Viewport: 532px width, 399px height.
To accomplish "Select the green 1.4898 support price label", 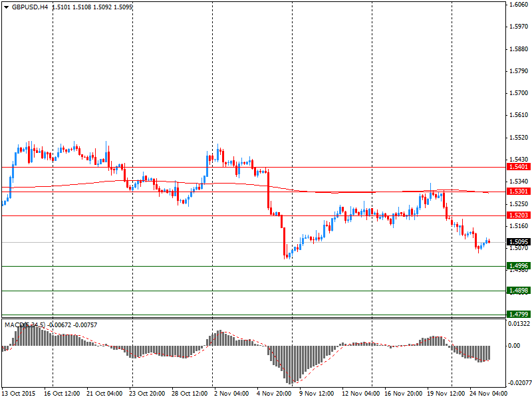I will click(x=519, y=291).
